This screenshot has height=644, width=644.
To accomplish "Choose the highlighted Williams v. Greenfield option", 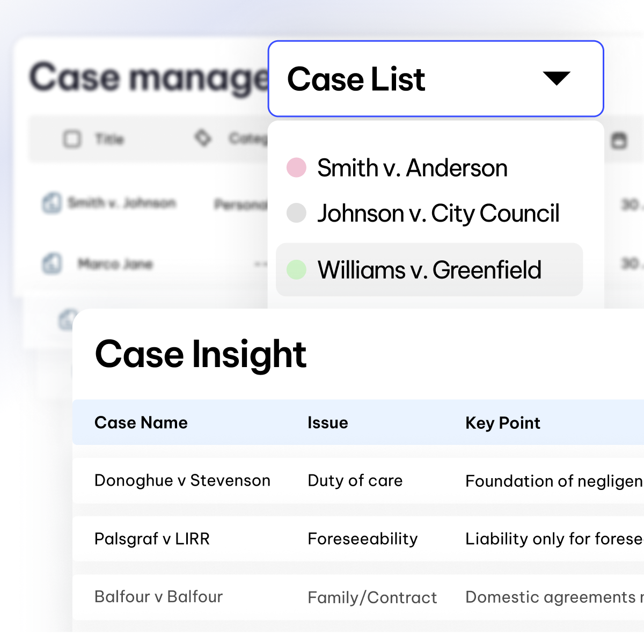I will [x=429, y=270].
